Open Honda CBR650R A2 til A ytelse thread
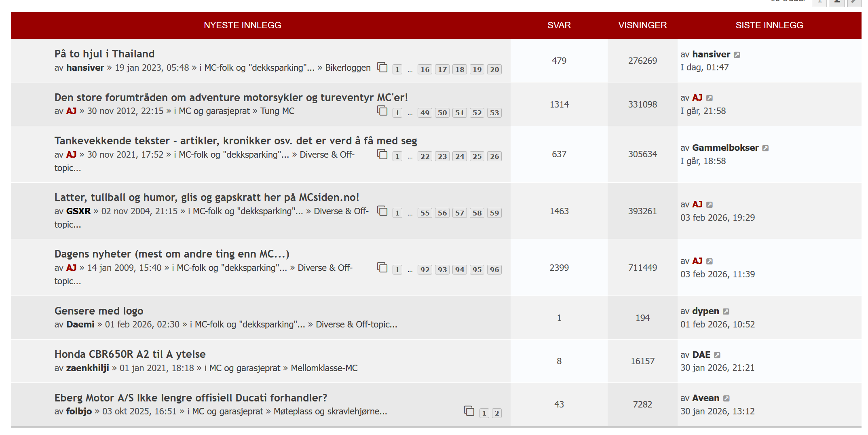The width and height of the screenshot is (868, 435). point(130,354)
